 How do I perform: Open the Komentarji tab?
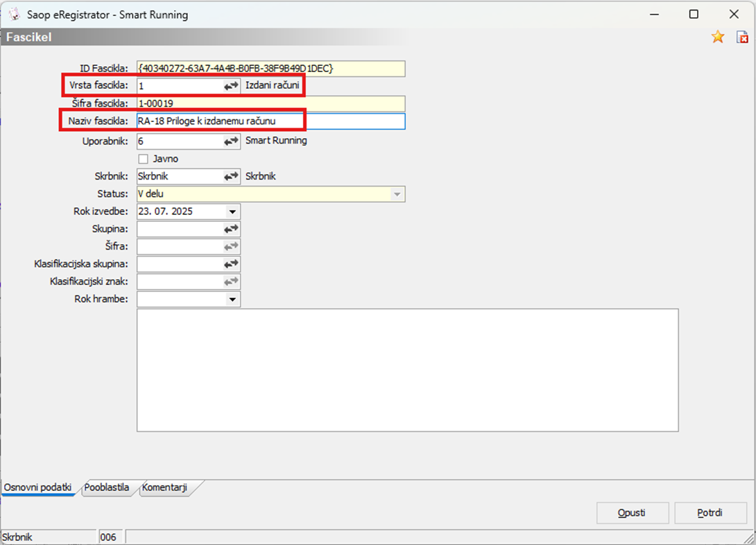pos(164,487)
